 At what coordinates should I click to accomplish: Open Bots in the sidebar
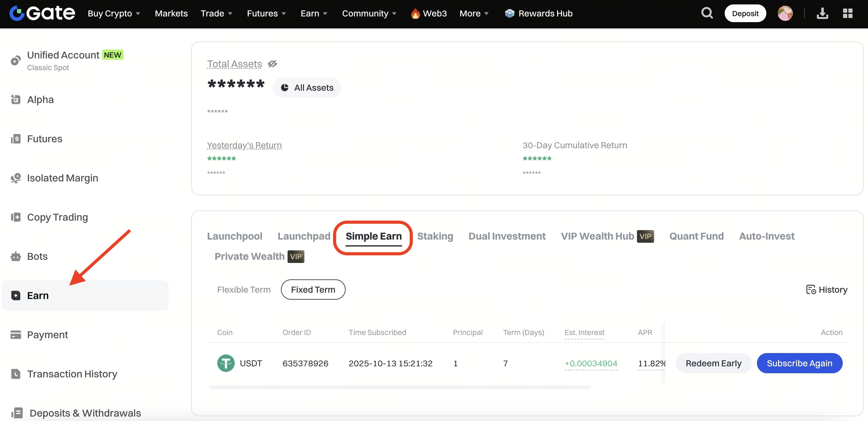click(37, 256)
